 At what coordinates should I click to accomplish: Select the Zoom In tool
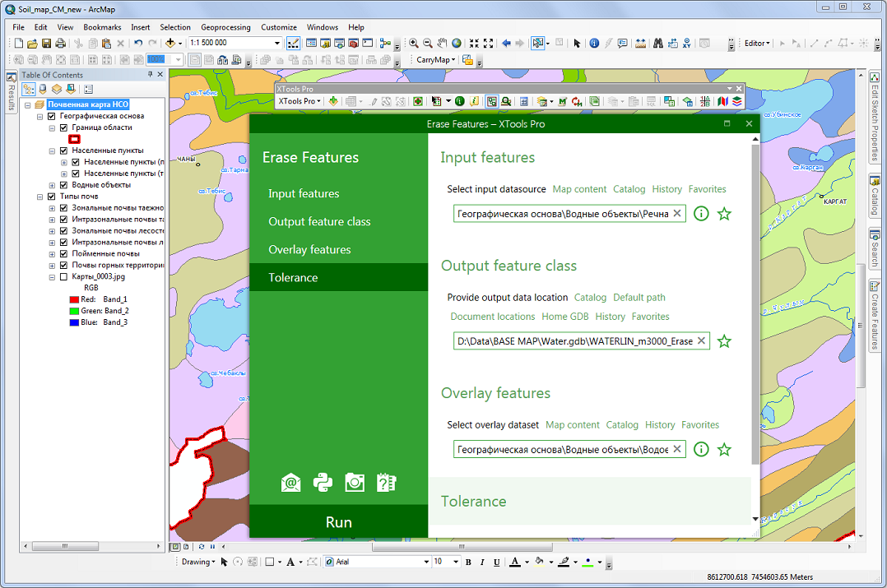pyautogui.click(x=414, y=43)
